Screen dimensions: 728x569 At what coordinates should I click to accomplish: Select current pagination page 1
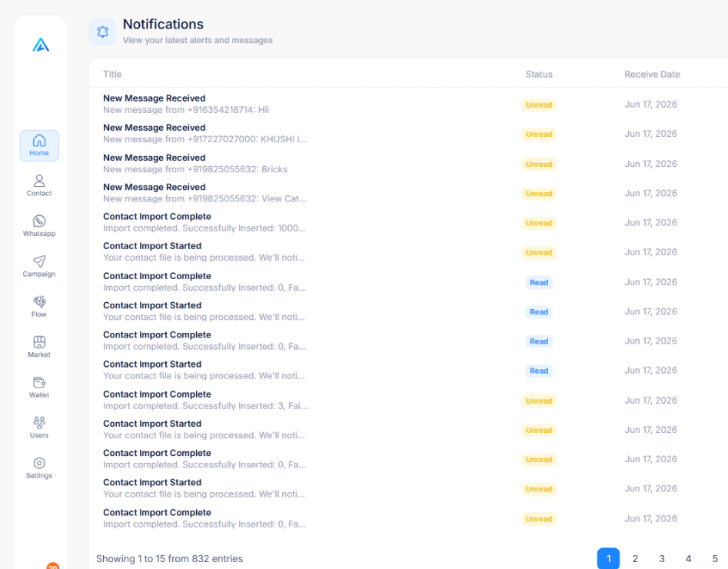[x=608, y=559]
